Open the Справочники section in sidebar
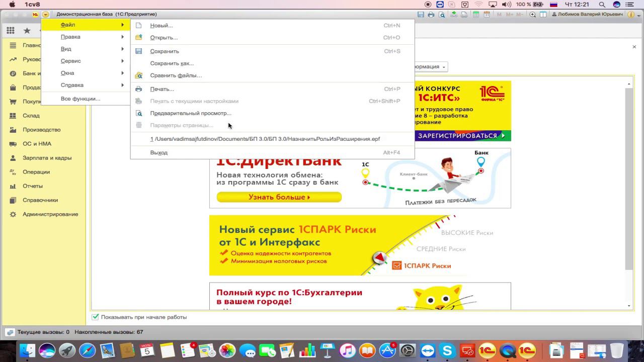The width and height of the screenshot is (644, 362). pyautogui.click(x=40, y=200)
